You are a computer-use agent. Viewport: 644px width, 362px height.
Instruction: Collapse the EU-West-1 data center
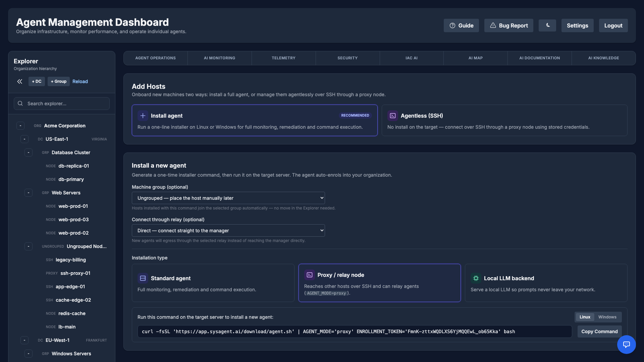[x=24, y=340]
